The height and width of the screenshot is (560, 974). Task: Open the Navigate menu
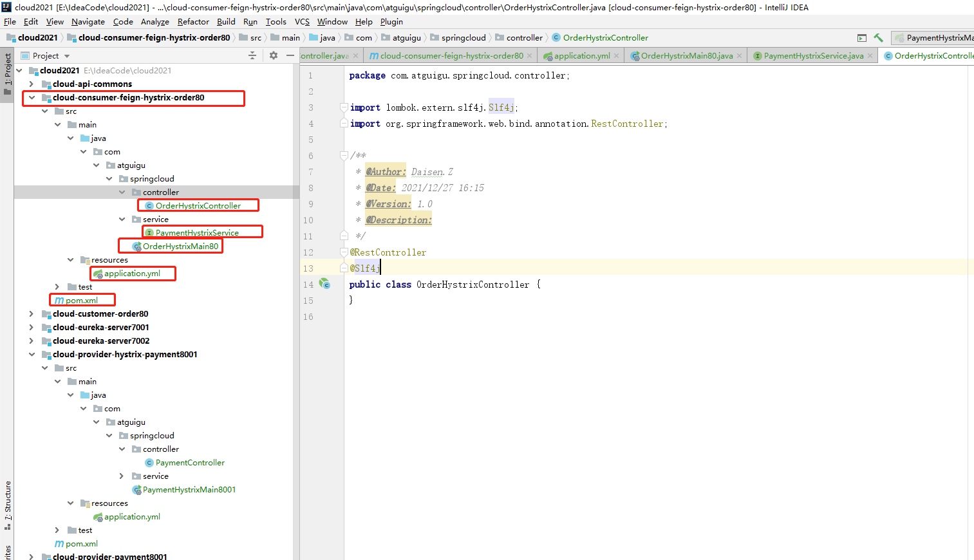pos(88,22)
